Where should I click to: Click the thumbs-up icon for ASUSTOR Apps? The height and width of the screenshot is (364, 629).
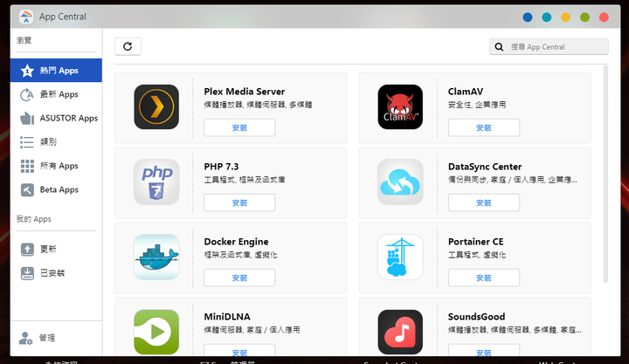pos(27,118)
